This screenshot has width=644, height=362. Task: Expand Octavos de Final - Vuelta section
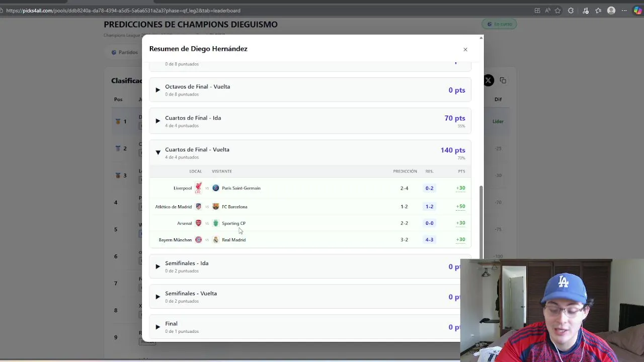[310, 90]
